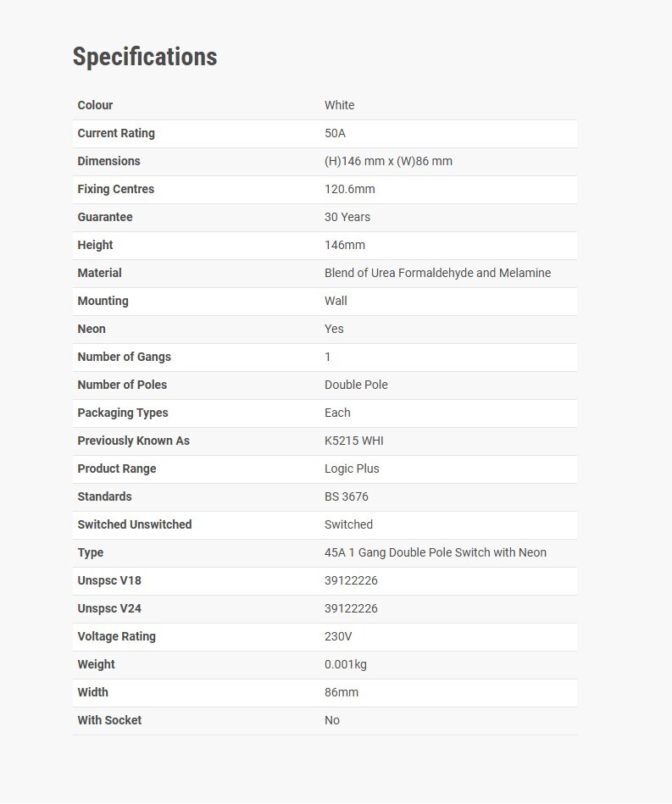672x804 pixels.
Task: Select the Logic Plus product range
Action: tap(352, 469)
